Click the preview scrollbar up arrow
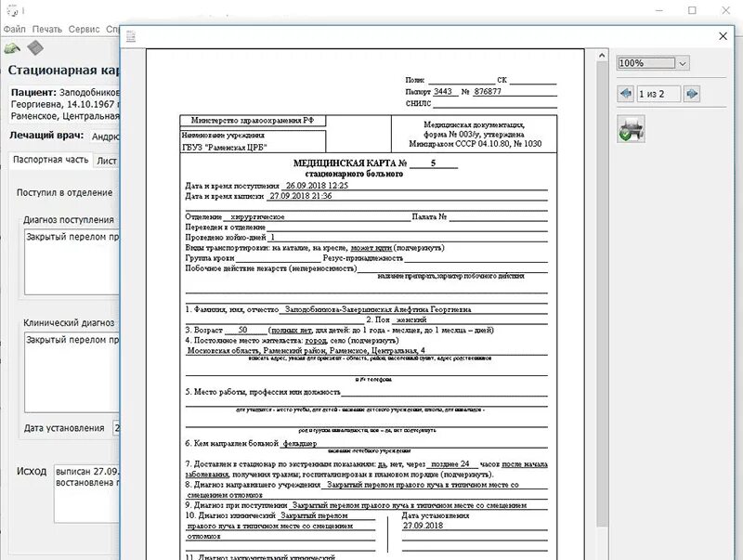 click(602, 56)
